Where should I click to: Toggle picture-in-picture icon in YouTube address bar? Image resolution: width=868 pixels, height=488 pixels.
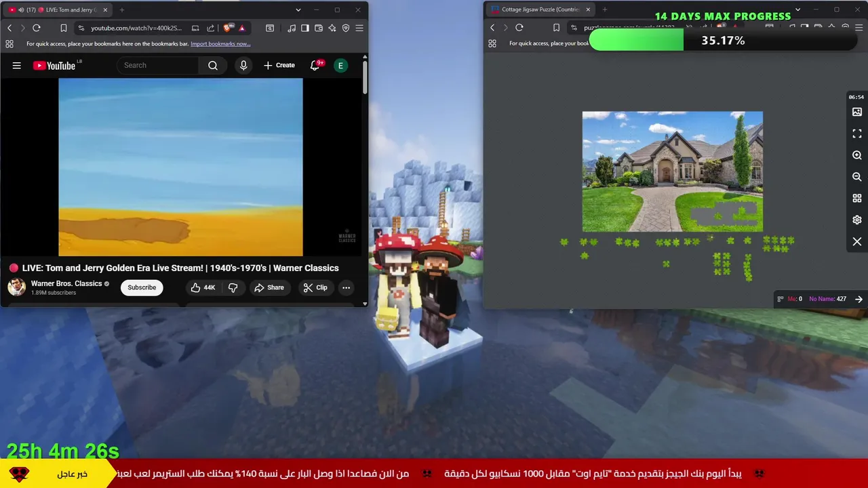[x=195, y=28]
